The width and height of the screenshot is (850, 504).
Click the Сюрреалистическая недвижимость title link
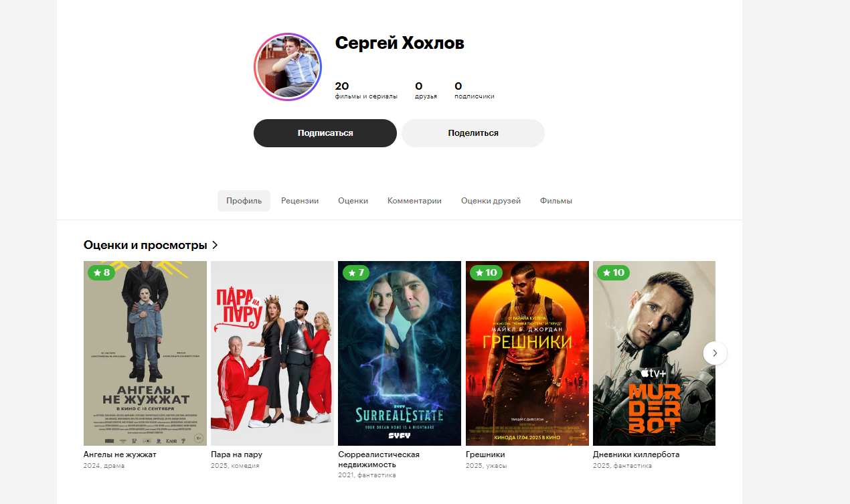pyautogui.click(x=379, y=459)
